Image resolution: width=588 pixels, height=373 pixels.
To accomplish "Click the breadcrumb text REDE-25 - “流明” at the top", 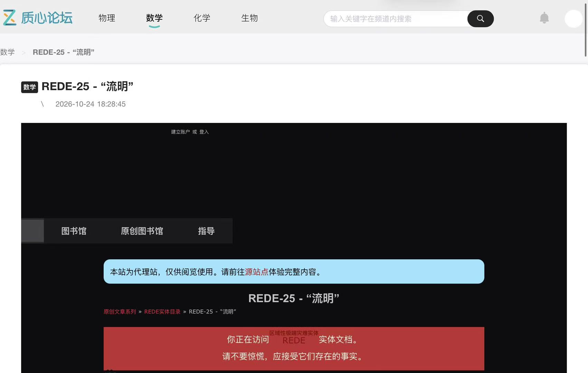I will 64,52.
